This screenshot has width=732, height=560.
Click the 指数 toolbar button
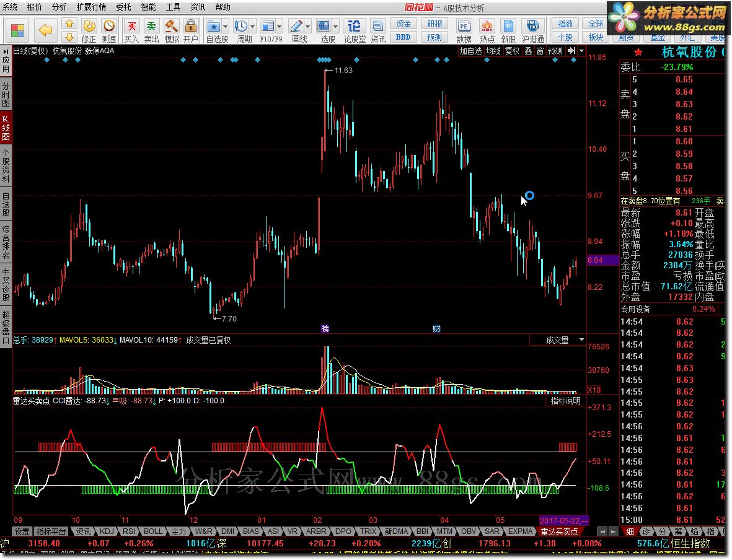pyautogui.click(x=565, y=24)
